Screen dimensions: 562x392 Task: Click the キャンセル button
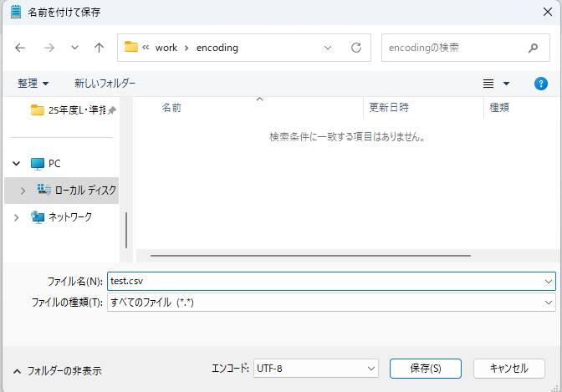[509, 369]
